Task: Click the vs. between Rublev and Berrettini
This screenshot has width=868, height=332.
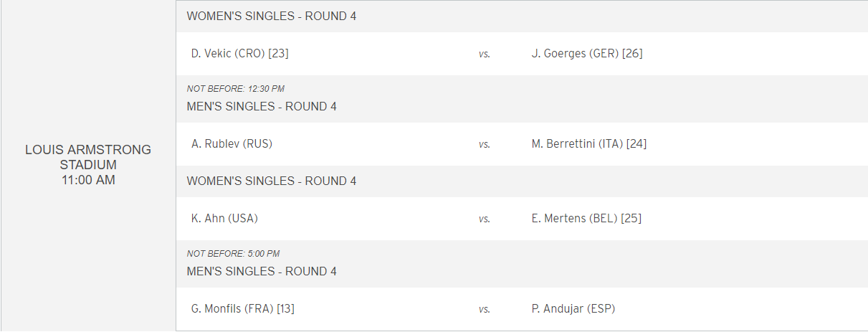Action: point(485,144)
